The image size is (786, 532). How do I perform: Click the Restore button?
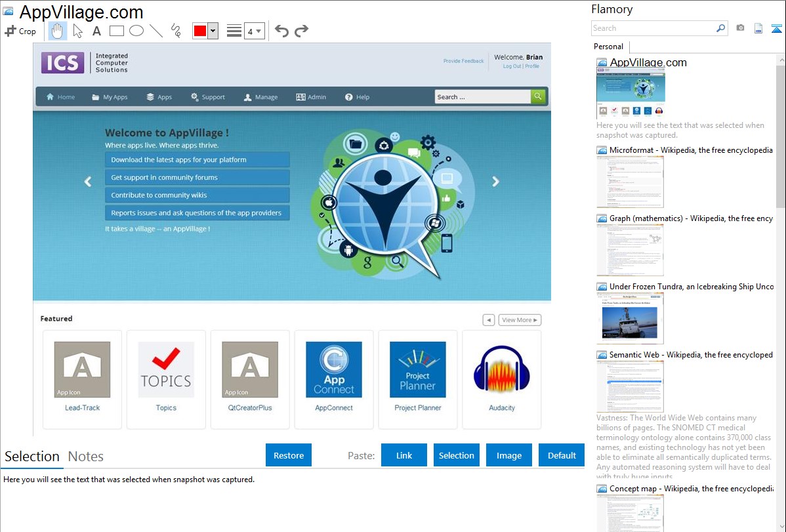click(289, 455)
